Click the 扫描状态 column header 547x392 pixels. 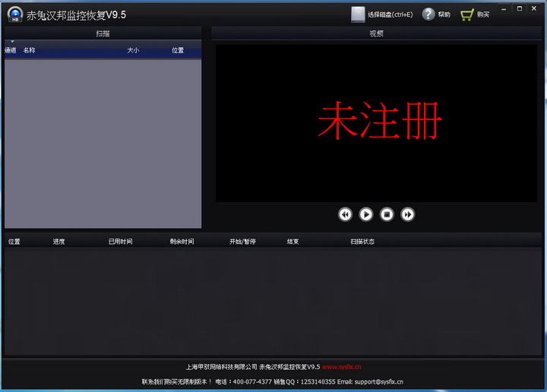(362, 242)
